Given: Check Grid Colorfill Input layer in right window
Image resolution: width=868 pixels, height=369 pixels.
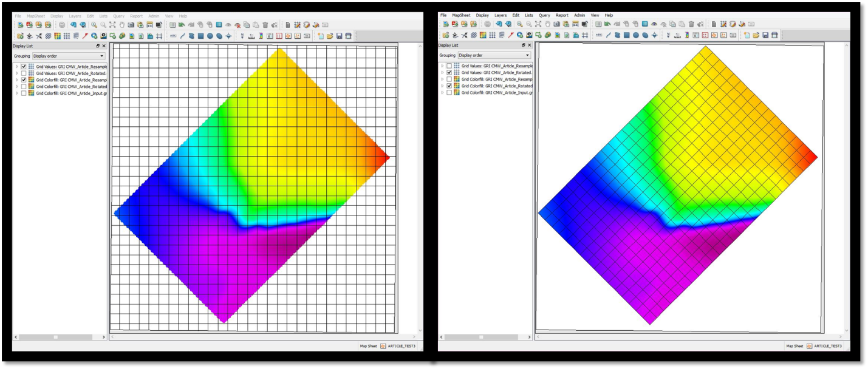Looking at the screenshot, I should click(x=449, y=93).
